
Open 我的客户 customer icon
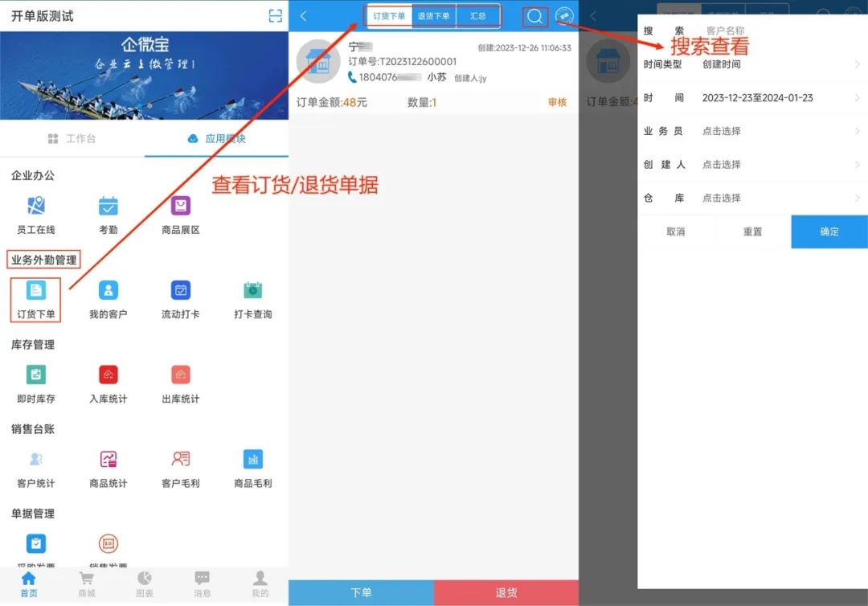point(108,291)
